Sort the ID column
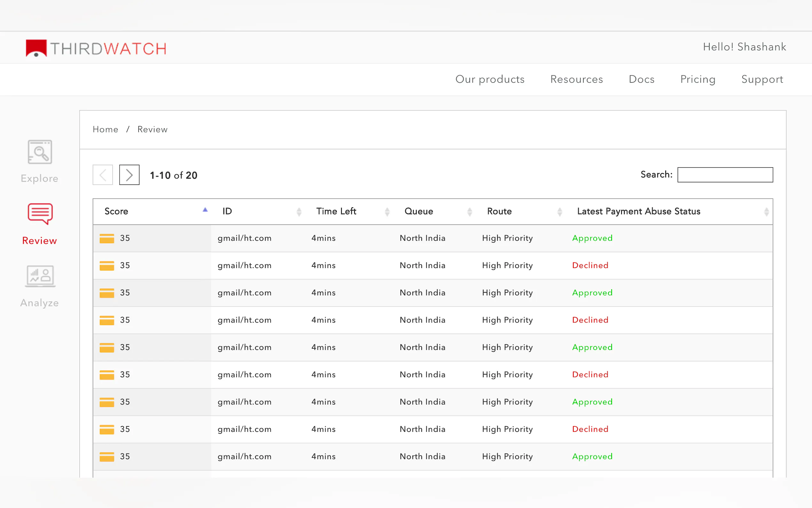 (299, 212)
